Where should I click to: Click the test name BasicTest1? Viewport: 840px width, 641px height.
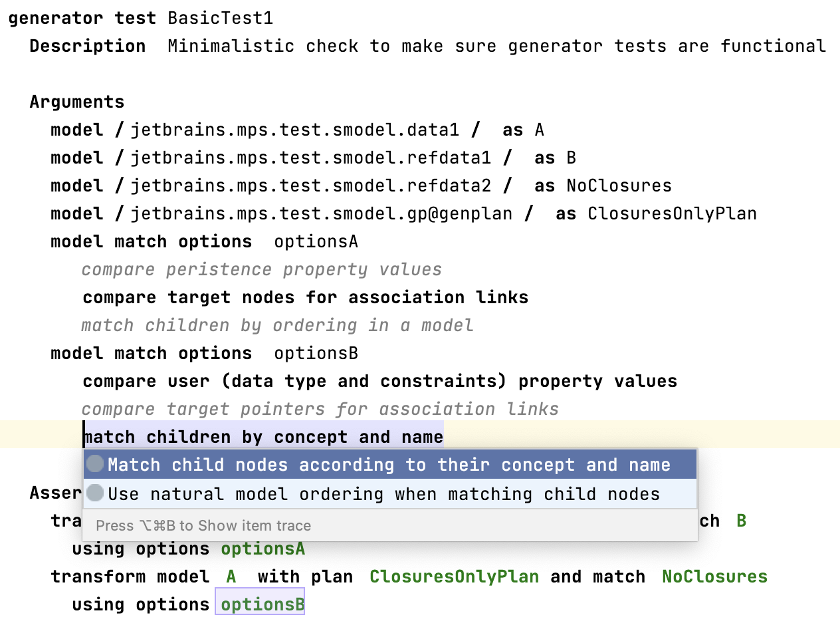[220, 18]
